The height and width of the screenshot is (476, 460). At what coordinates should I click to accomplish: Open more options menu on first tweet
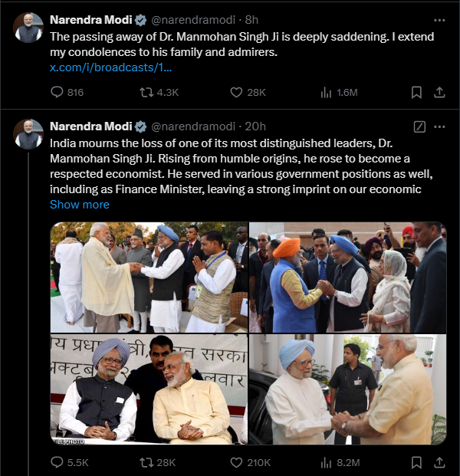439,21
